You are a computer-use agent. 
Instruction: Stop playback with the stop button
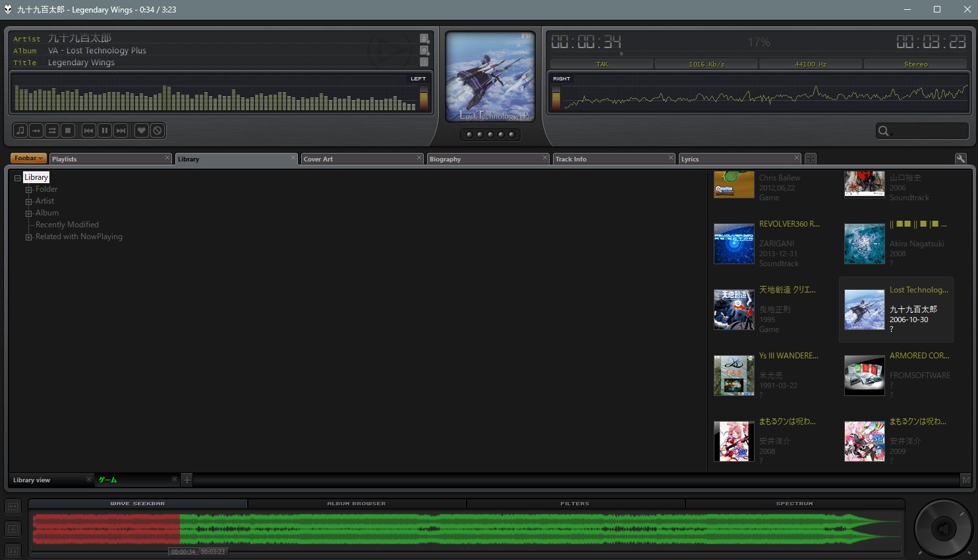coord(68,130)
